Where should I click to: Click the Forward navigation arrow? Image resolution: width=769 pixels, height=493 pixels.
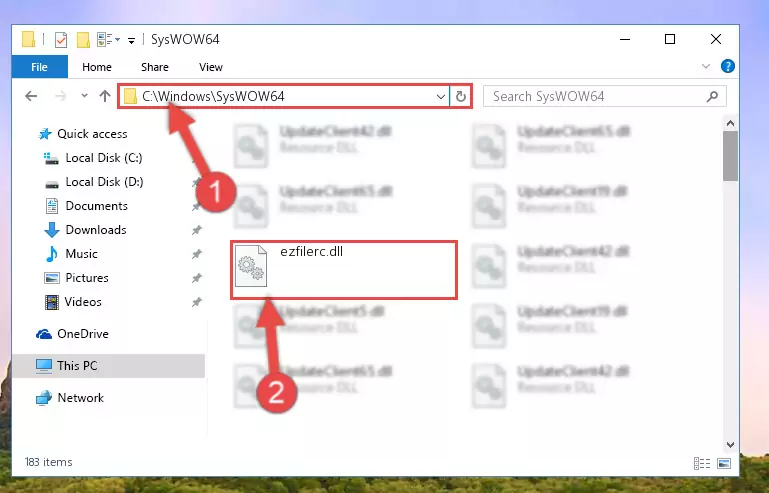coord(60,96)
